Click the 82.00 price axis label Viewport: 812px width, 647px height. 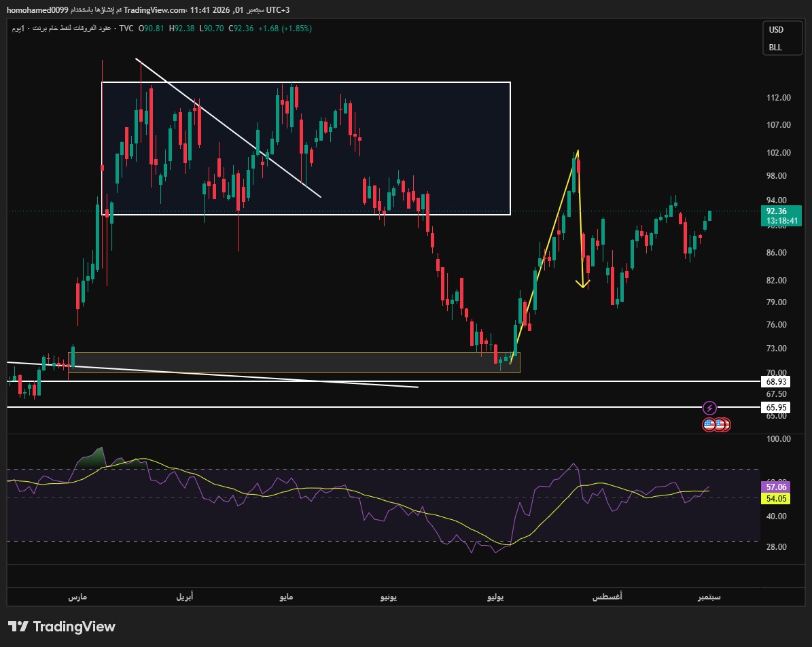776,280
